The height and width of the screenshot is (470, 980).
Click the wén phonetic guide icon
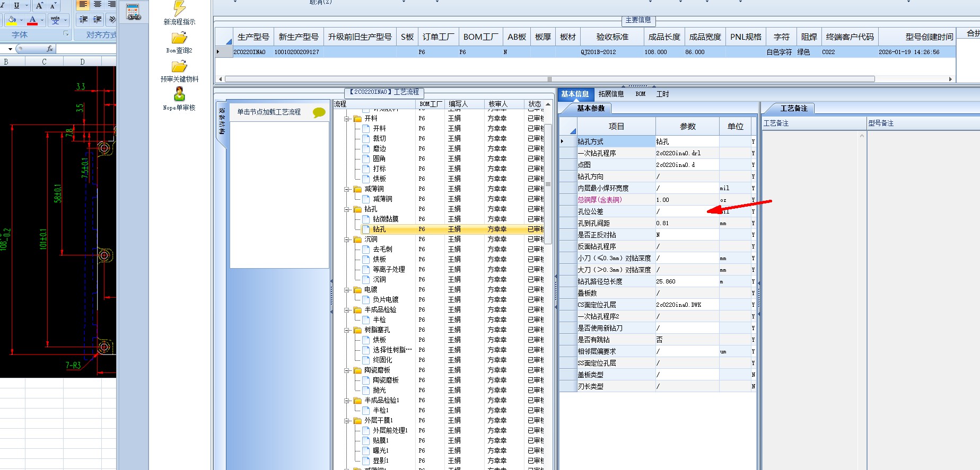click(x=55, y=20)
